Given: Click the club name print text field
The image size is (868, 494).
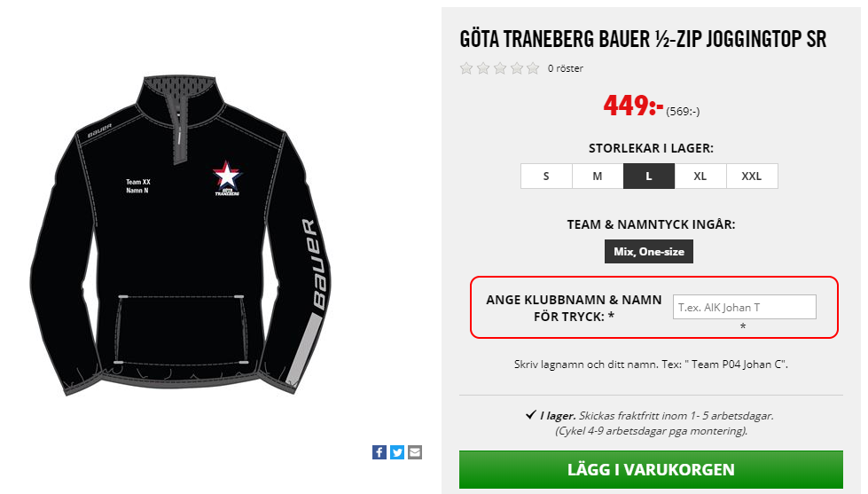Looking at the screenshot, I should click(x=745, y=307).
